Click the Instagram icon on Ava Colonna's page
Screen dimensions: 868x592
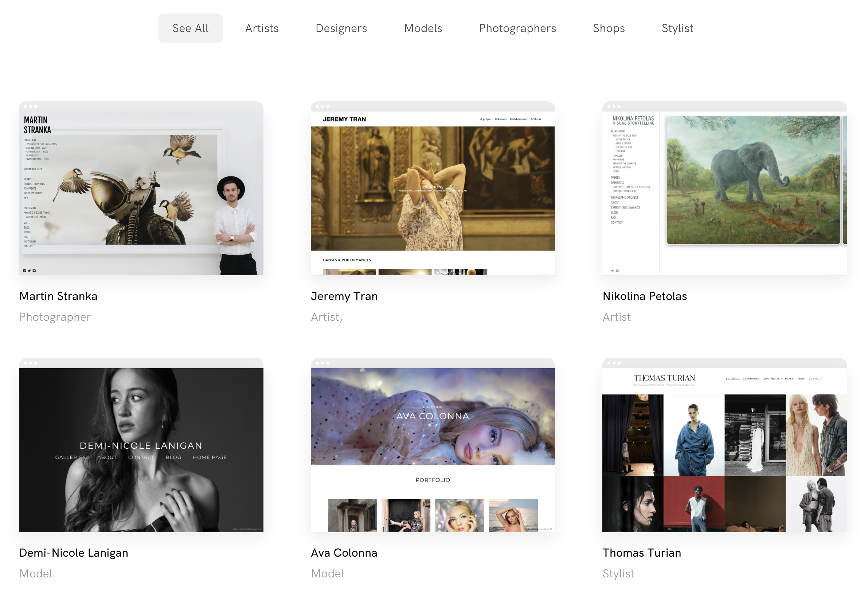click(x=430, y=425)
